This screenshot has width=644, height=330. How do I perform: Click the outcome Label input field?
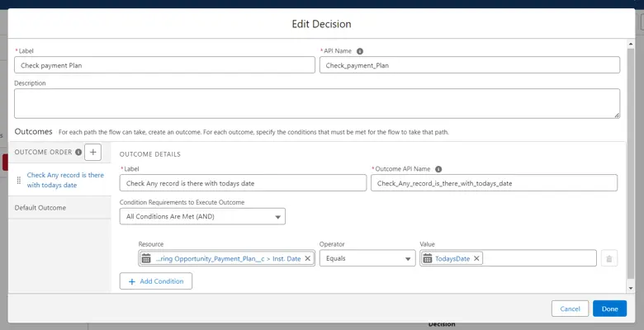click(x=243, y=183)
